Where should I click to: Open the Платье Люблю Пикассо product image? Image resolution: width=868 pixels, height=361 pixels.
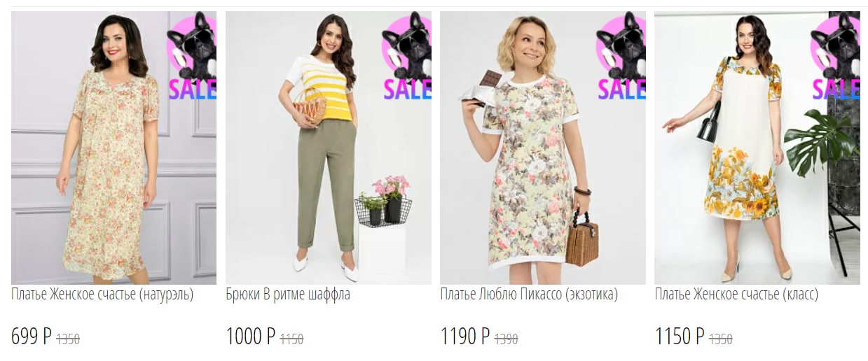tap(543, 148)
